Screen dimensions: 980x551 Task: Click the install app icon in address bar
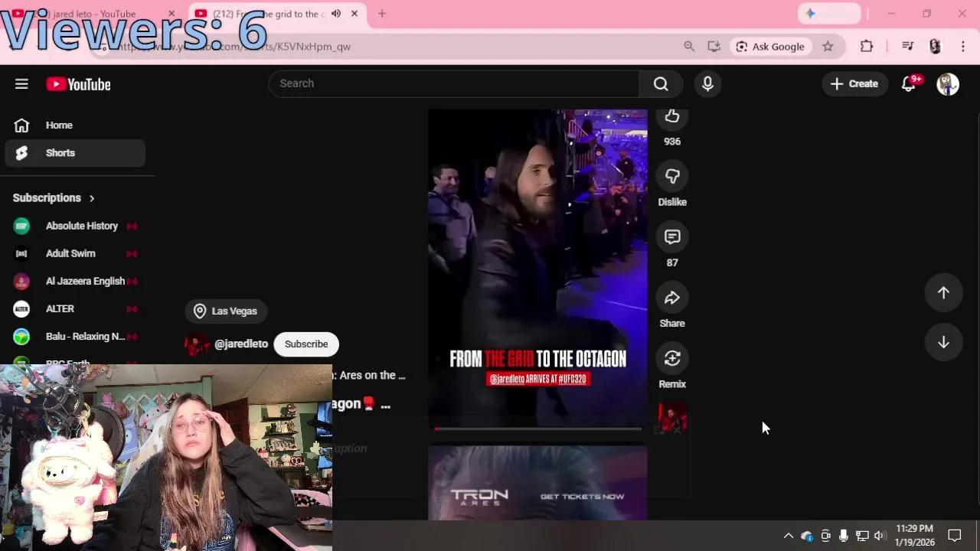click(714, 47)
